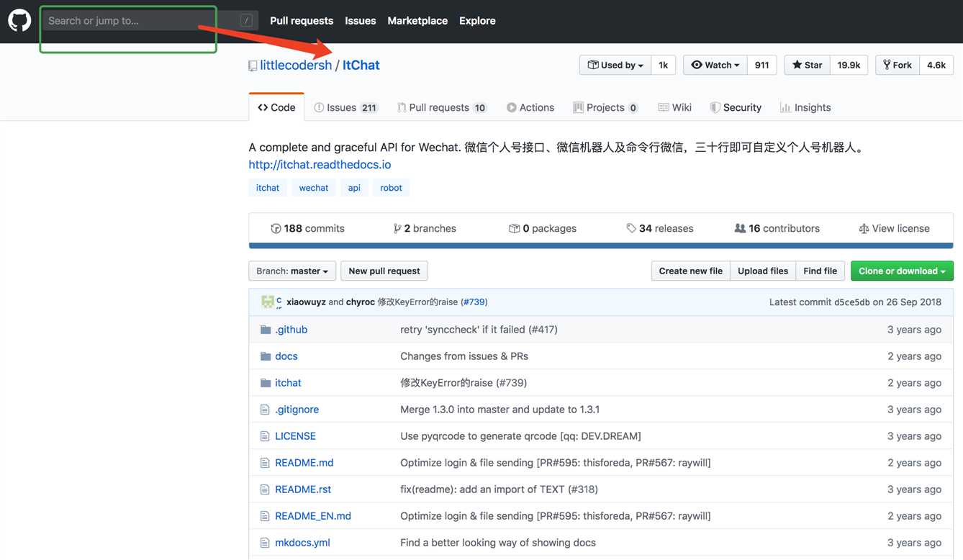
Task: Open the Wiki tab
Action: [674, 107]
